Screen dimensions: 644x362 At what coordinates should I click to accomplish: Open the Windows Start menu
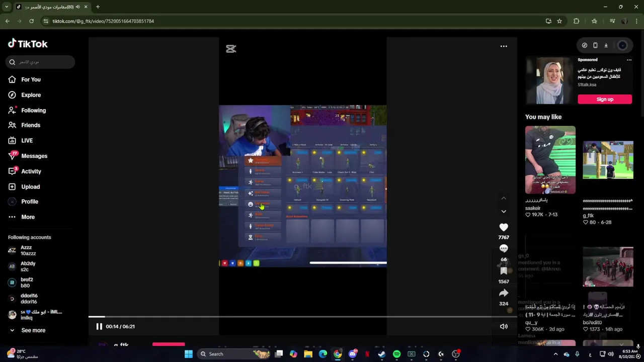pyautogui.click(x=188, y=354)
